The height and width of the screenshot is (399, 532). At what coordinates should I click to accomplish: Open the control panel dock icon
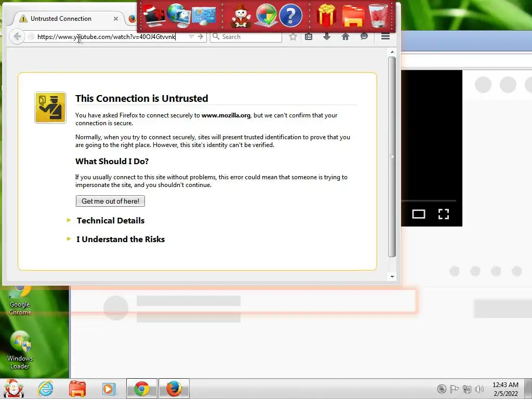coord(204,16)
